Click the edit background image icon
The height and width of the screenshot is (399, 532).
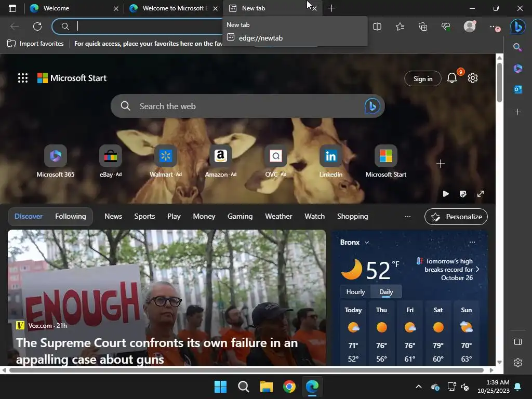463,194
